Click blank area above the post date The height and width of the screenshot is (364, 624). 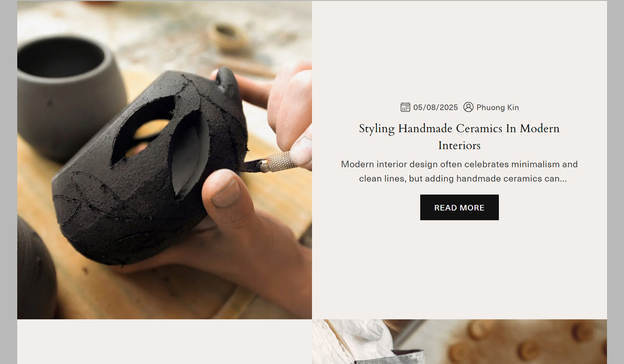coord(459,52)
